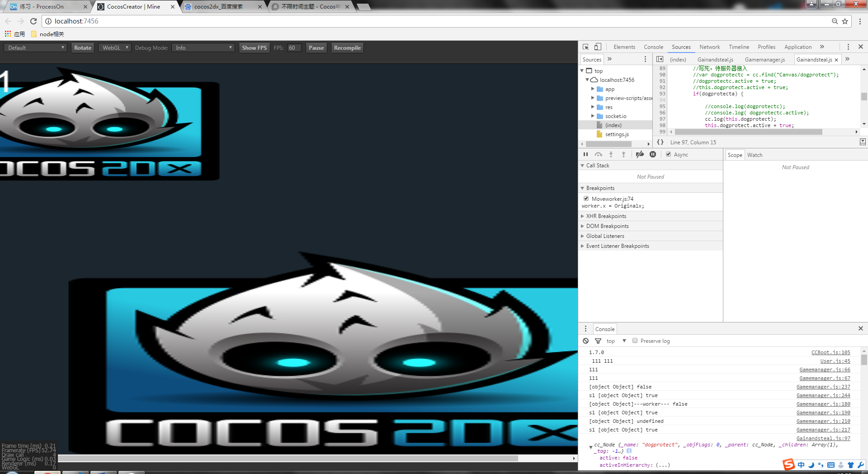Expand DOM Breakpoints section

coord(651,226)
